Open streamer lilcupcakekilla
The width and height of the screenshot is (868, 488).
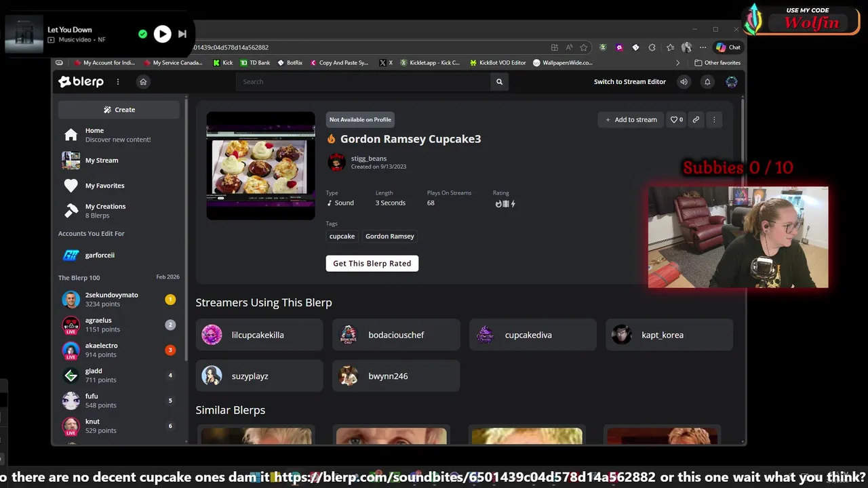pos(260,335)
